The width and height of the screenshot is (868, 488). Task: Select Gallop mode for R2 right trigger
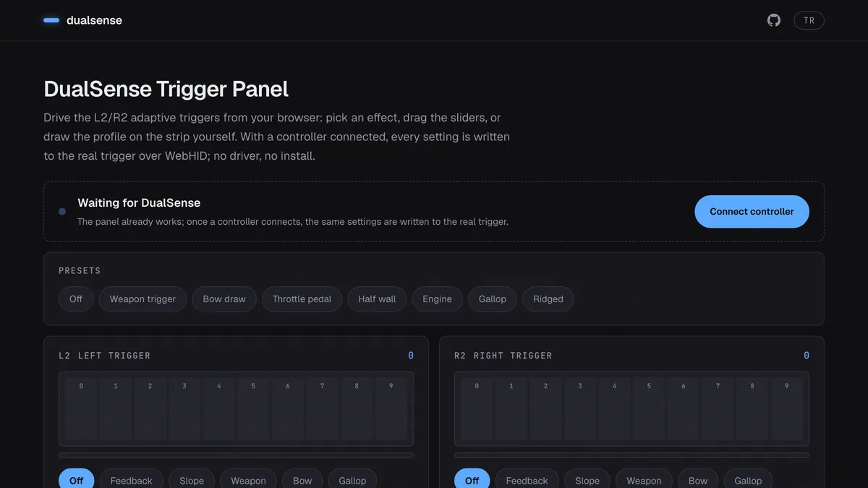(748, 479)
